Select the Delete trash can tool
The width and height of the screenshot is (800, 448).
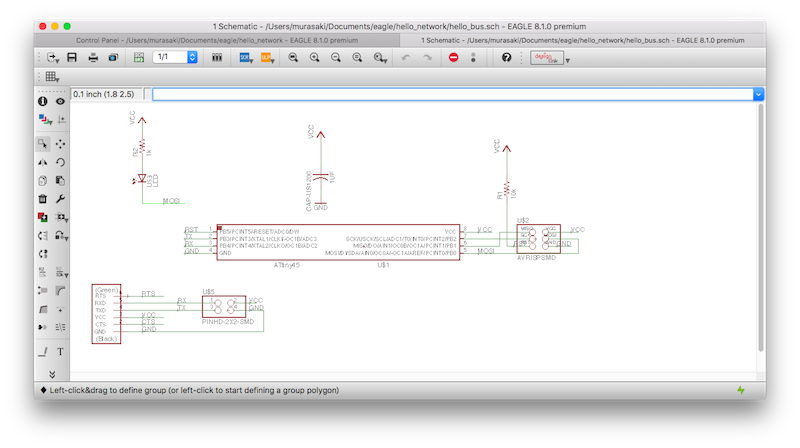tap(43, 199)
